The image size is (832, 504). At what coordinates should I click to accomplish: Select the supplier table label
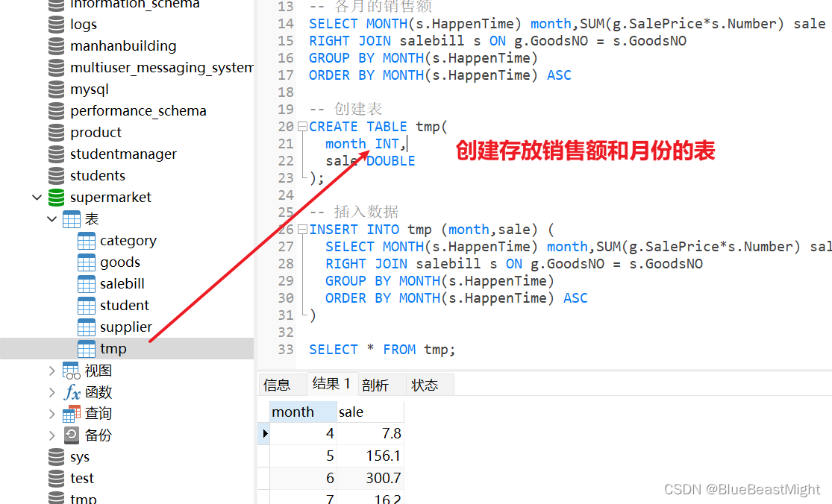pyautogui.click(x=126, y=327)
